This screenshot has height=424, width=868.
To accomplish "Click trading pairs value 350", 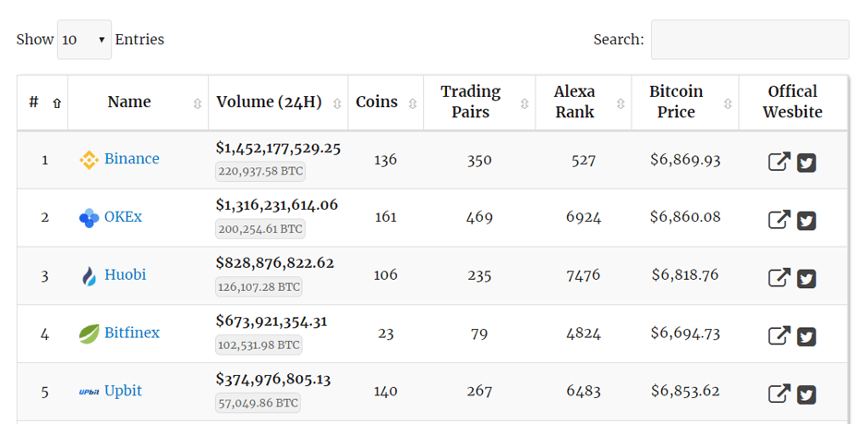I will click(x=479, y=161).
